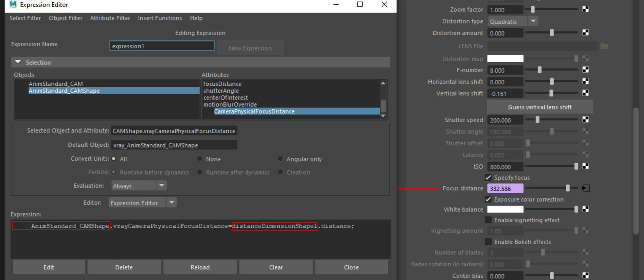The width and height of the screenshot is (644, 280).
Task: Click the Reload button
Action: [x=200, y=267]
